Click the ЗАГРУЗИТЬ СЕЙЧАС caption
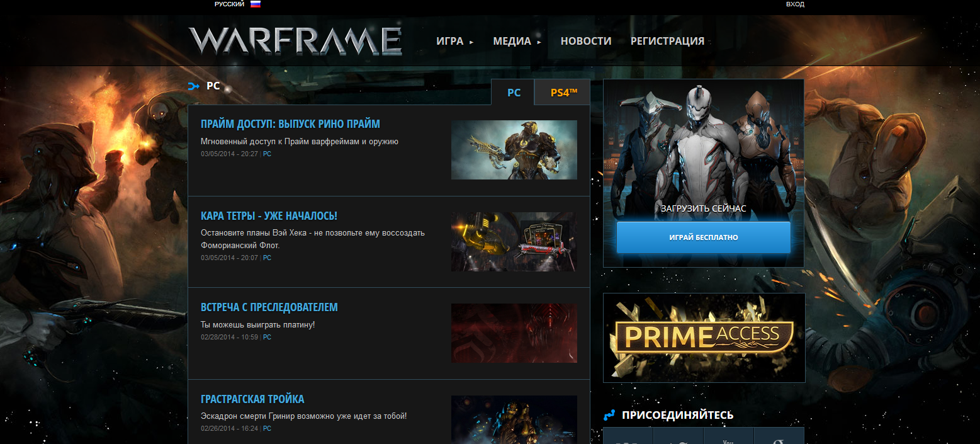Viewport: 980px width, 444px height. click(704, 208)
